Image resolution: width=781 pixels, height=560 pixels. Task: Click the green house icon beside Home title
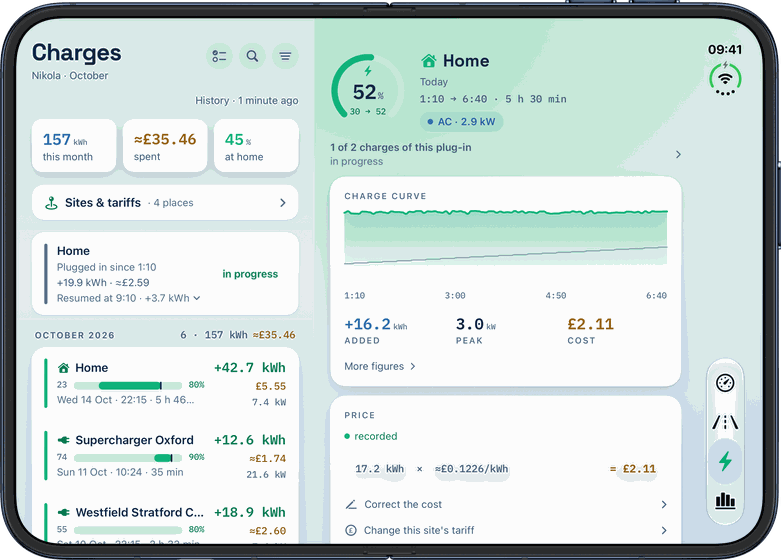pyautogui.click(x=429, y=61)
